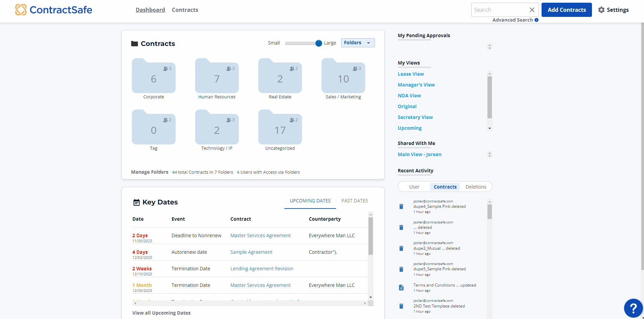Open the Sales / Marketing folder

point(343,76)
